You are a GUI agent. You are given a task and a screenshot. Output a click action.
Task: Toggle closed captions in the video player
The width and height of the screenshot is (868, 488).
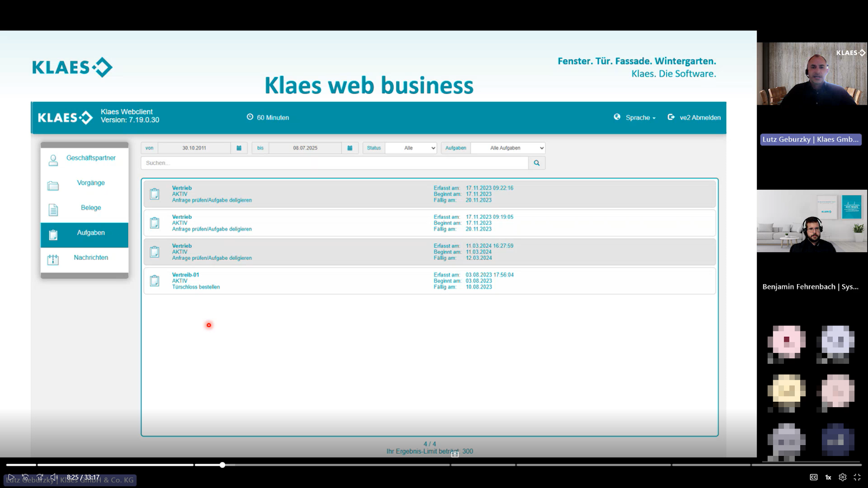[814, 477]
